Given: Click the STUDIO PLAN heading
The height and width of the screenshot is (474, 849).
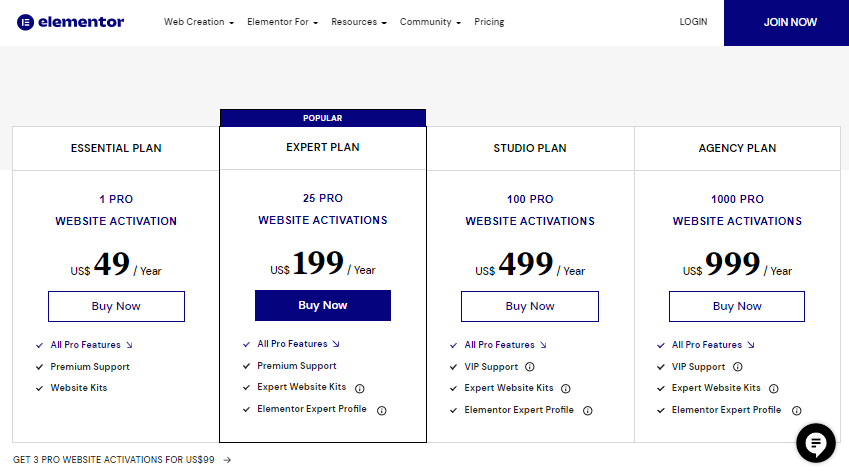Looking at the screenshot, I should (530, 148).
